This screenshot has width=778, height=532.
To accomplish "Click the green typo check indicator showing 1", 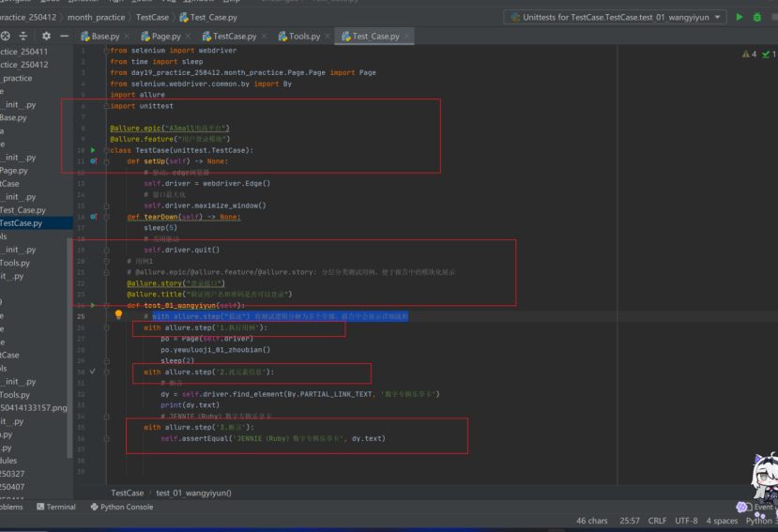I will (x=769, y=54).
